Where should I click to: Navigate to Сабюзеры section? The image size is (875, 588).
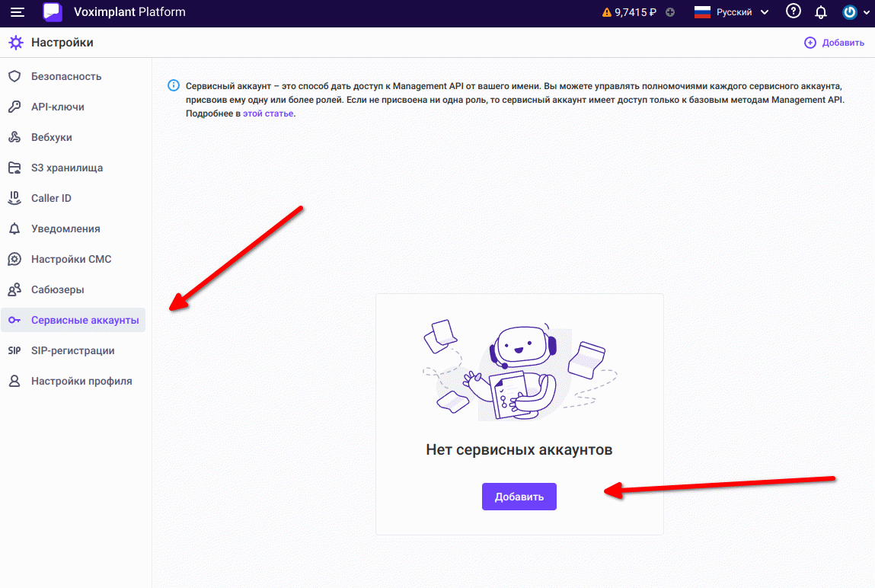coord(57,289)
